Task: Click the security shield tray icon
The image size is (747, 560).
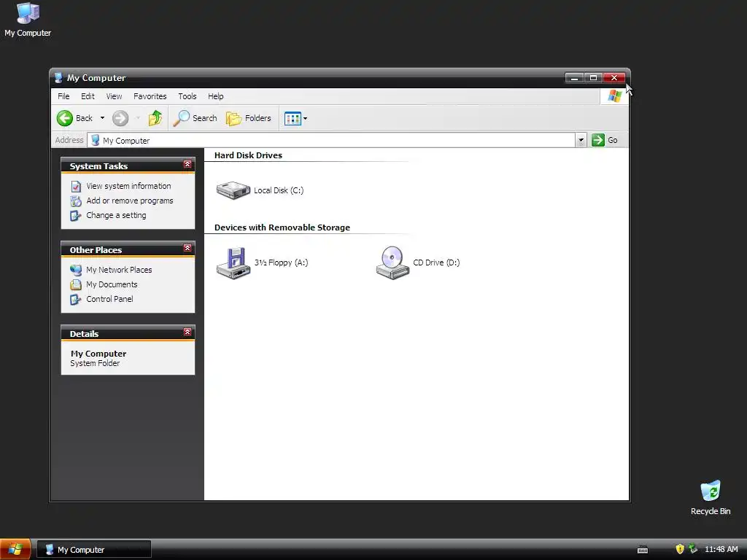Action: pos(680,549)
